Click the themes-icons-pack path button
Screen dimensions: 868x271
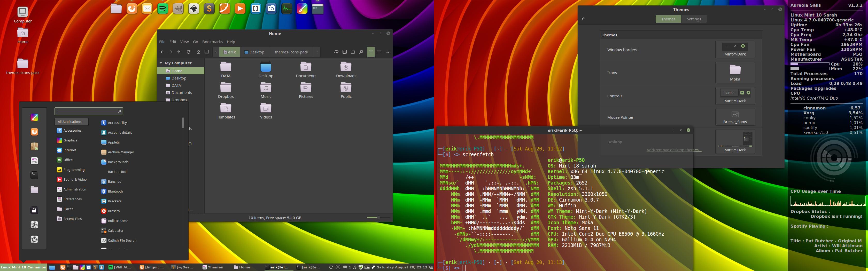pyautogui.click(x=291, y=52)
